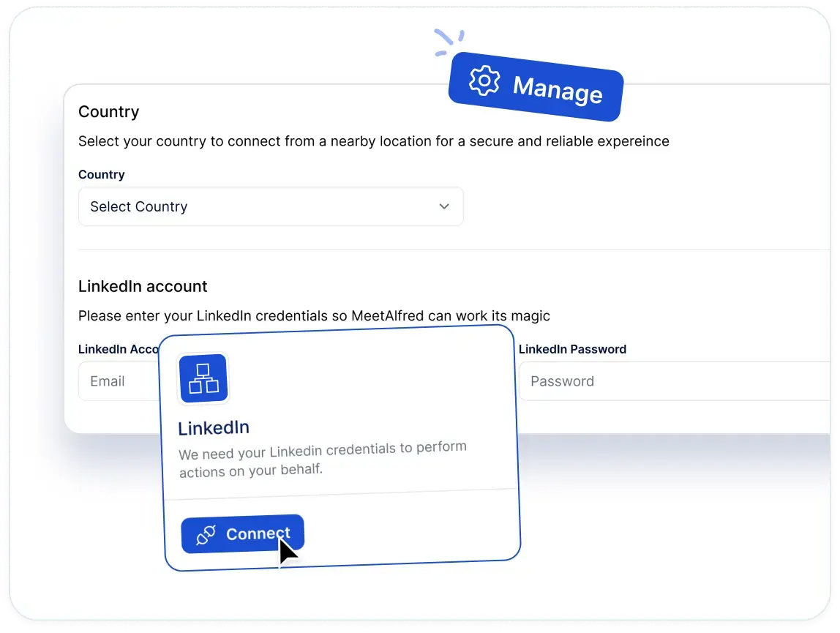This screenshot has width=840, height=633.
Task: Click the 'LinkedIn account' section heading
Action: click(x=143, y=286)
